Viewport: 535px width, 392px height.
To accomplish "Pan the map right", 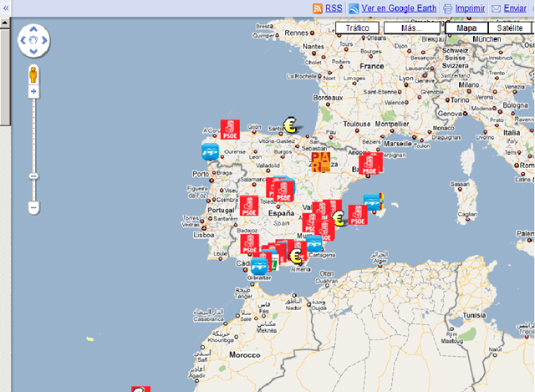I will point(44,40).
